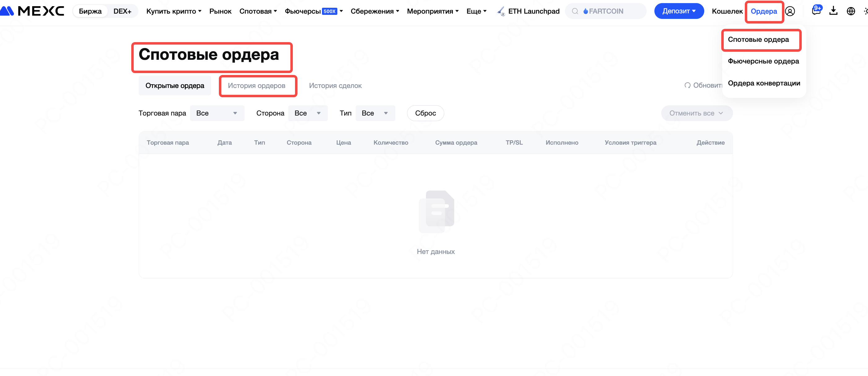Select Фьючерсные ордера menu entry
The image size is (868, 376).
(763, 61)
